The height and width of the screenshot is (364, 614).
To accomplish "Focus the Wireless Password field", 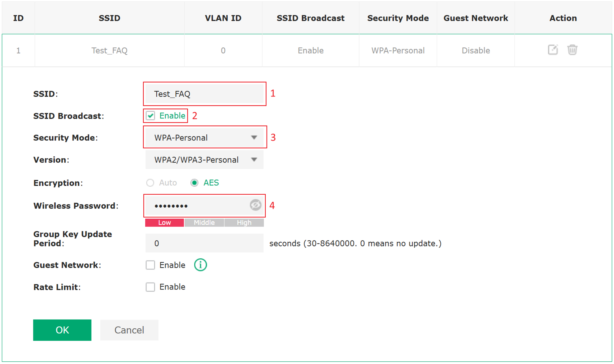I will (x=205, y=205).
